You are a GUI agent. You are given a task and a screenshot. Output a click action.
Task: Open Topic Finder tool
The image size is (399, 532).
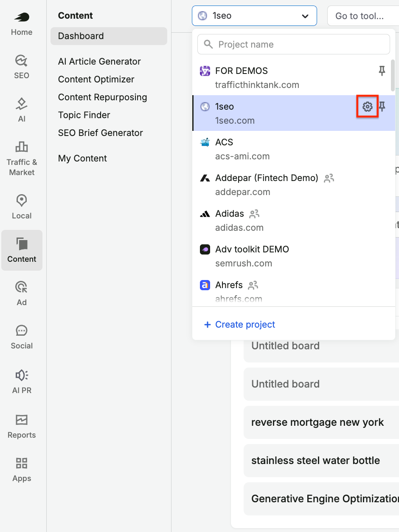(x=84, y=115)
